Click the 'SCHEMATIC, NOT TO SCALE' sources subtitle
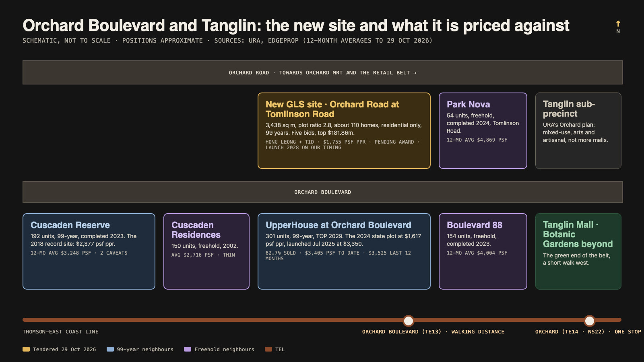 (227, 41)
